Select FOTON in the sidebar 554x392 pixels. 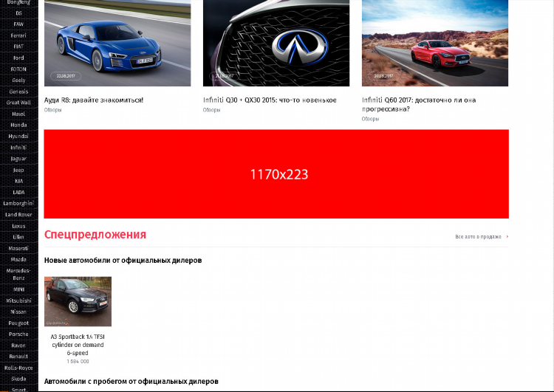click(x=18, y=69)
